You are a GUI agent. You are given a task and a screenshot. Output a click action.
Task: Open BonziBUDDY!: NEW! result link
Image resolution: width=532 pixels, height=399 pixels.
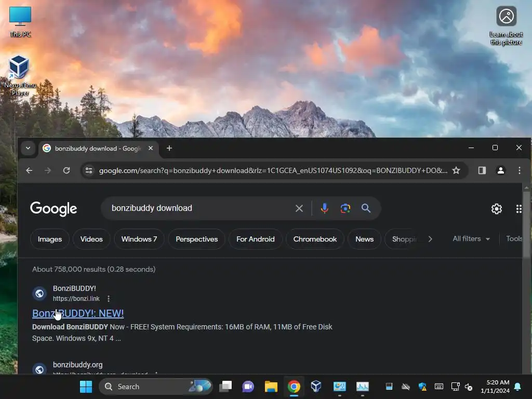pos(78,313)
